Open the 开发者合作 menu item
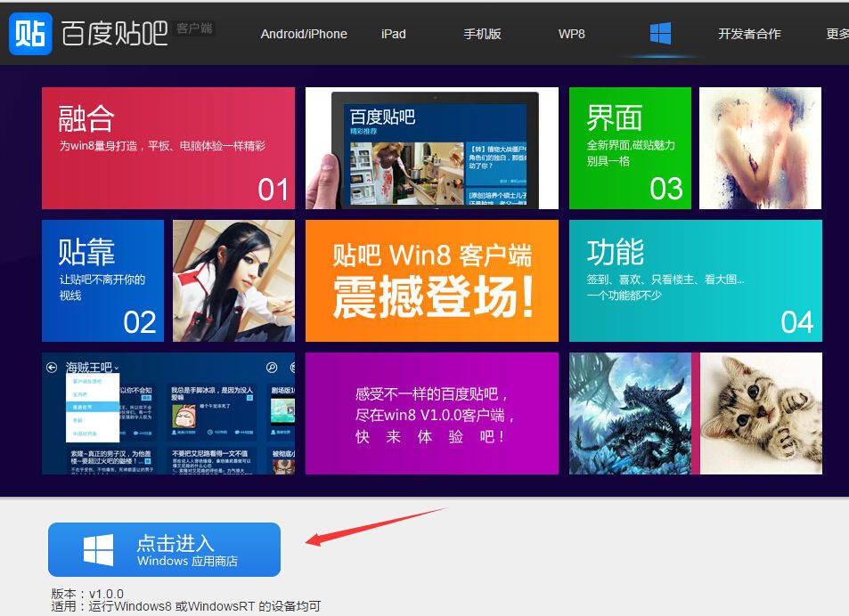This screenshot has width=849, height=616. (749, 34)
